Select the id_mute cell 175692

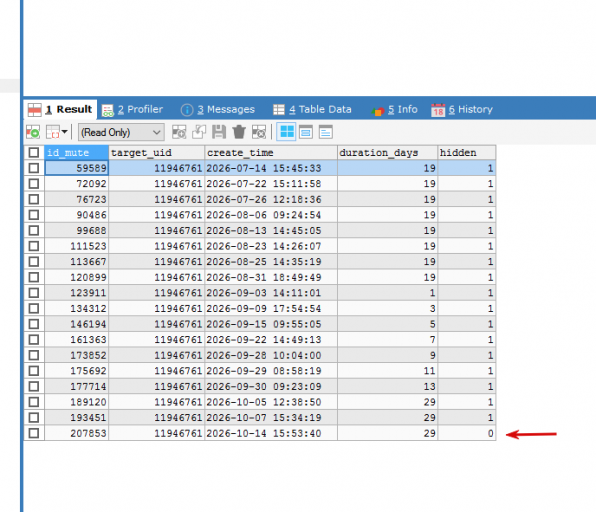click(76, 371)
